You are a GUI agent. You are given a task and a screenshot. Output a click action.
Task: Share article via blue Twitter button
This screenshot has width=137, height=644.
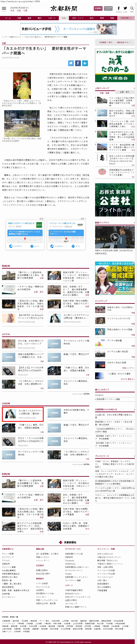(71, 63)
